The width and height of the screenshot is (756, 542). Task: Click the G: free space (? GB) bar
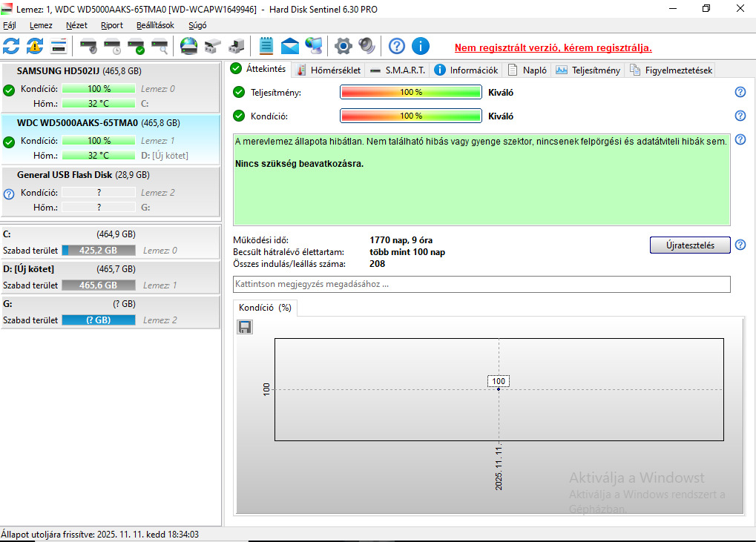[99, 320]
